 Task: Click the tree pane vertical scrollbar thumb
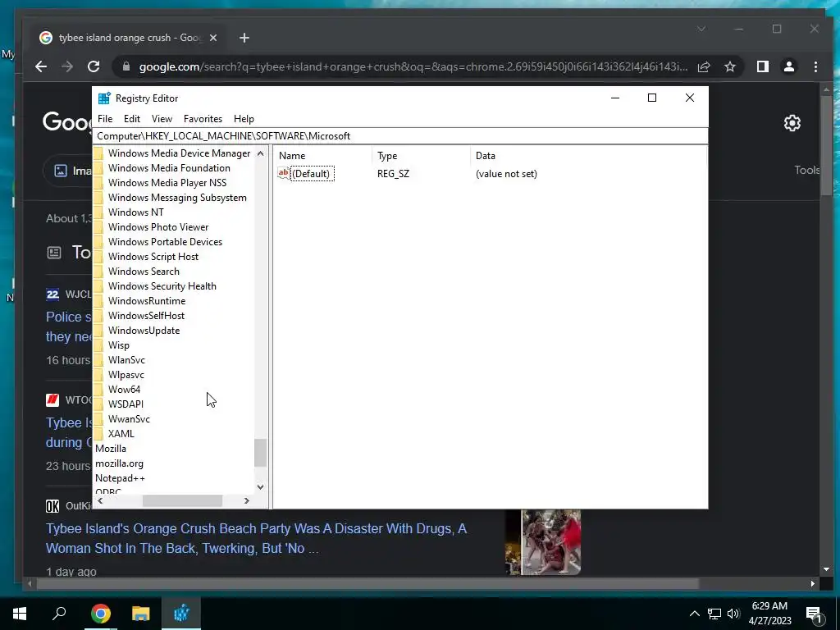[260, 453]
